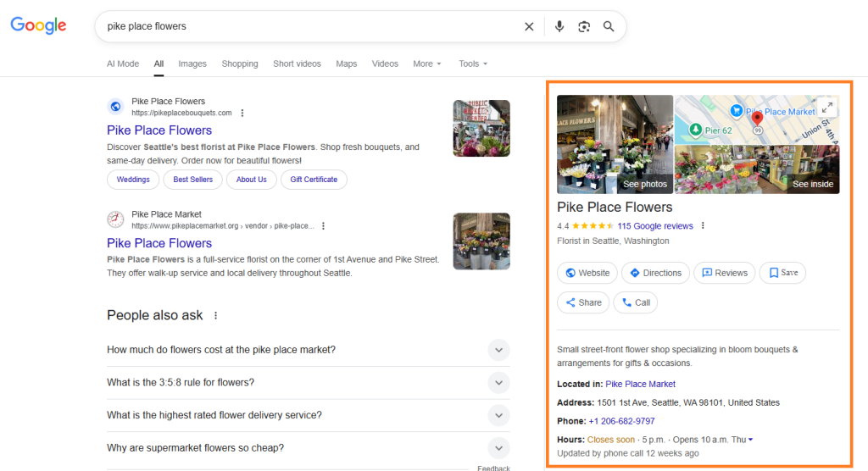This screenshot has height=471, width=868.
Task: Open options for pikeplacebouquets.com result
Action: (242, 113)
